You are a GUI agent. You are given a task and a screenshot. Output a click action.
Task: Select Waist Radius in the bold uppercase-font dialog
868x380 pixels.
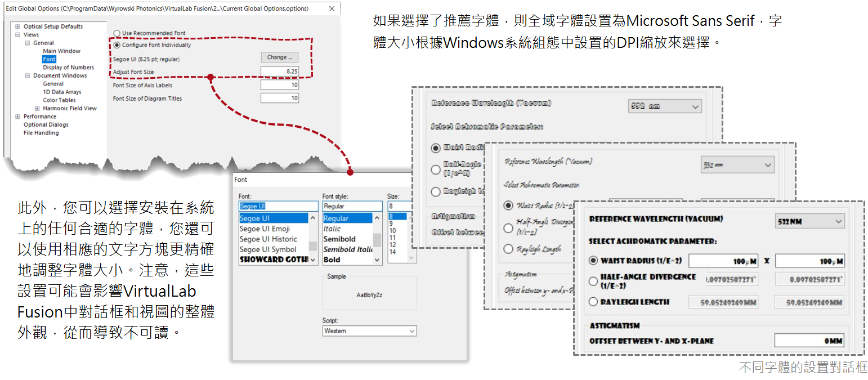pyautogui.click(x=593, y=261)
